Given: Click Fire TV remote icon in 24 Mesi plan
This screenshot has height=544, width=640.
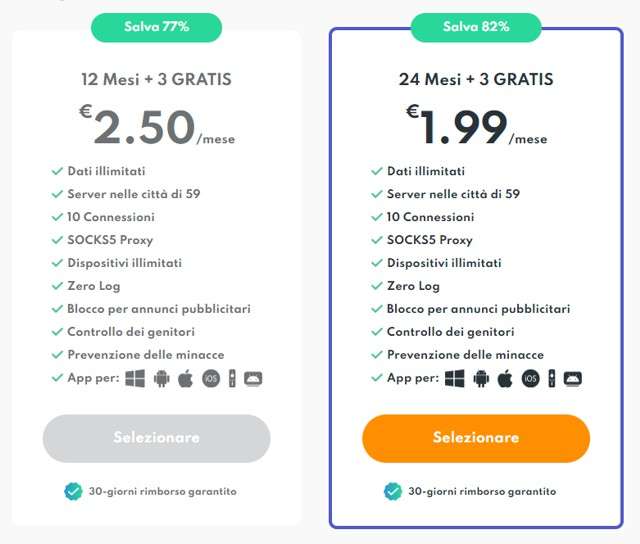Looking at the screenshot, I should [x=551, y=378].
